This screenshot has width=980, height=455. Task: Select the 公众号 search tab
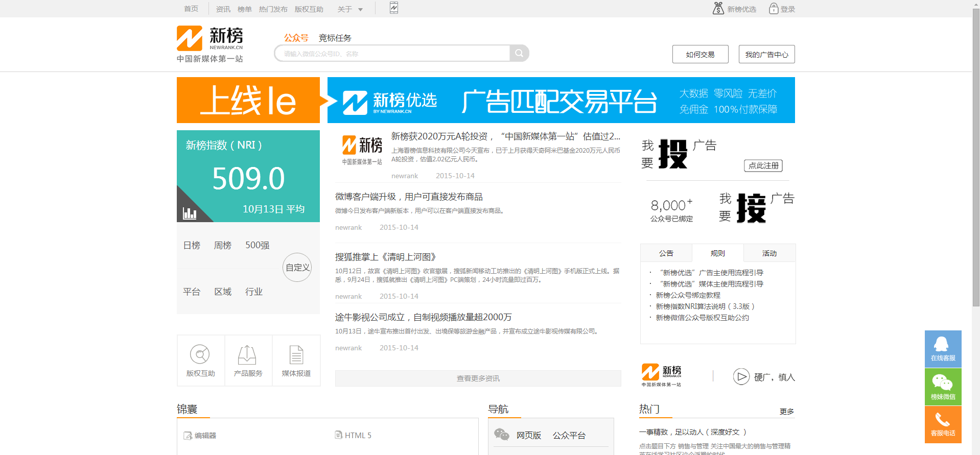[x=296, y=38]
